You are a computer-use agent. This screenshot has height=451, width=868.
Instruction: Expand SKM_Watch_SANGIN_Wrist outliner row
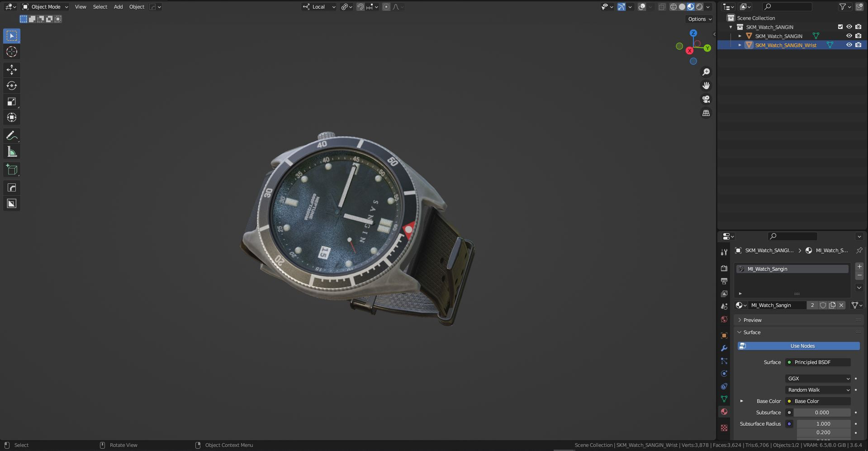(x=740, y=45)
